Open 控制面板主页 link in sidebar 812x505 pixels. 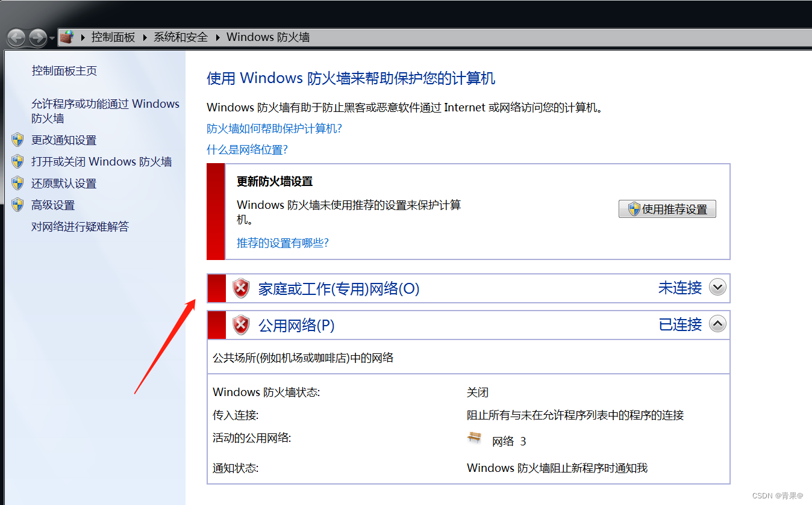click(x=64, y=71)
